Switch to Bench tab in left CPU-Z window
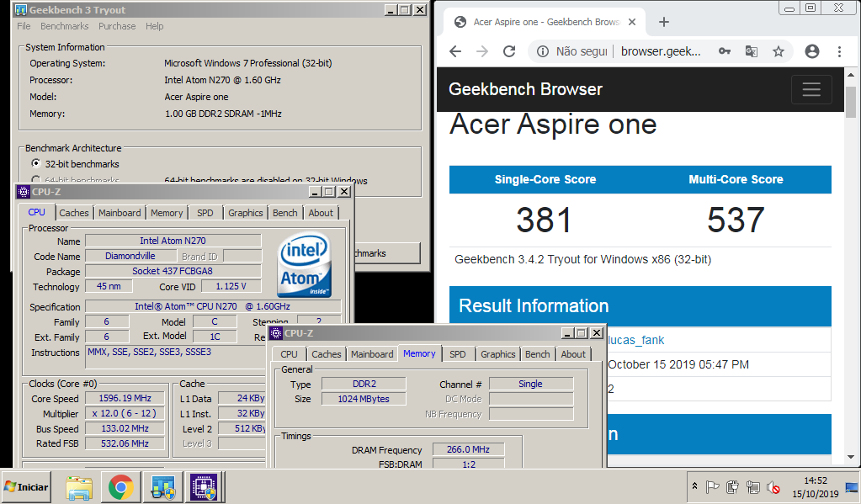This screenshot has width=861, height=504. click(285, 213)
